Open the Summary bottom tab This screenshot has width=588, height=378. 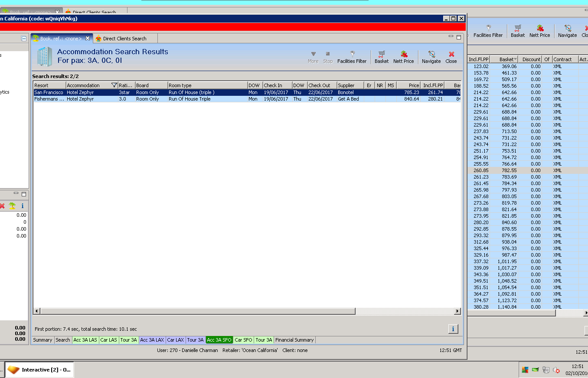pos(42,340)
